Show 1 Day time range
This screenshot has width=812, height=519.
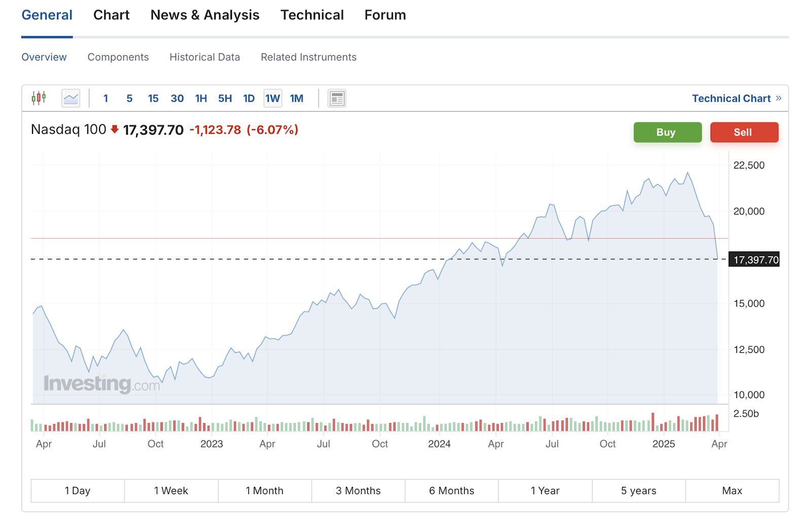[x=78, y=491]
